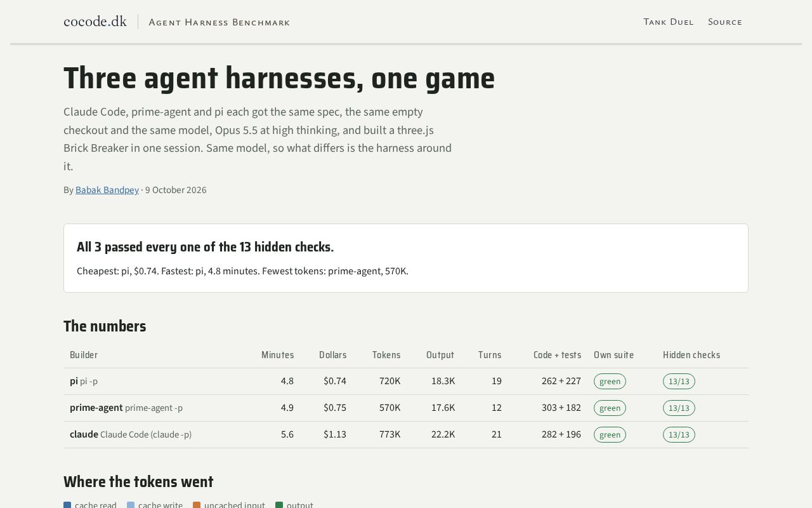Click the green badge in prime-agent row

[x=610, y=408]
